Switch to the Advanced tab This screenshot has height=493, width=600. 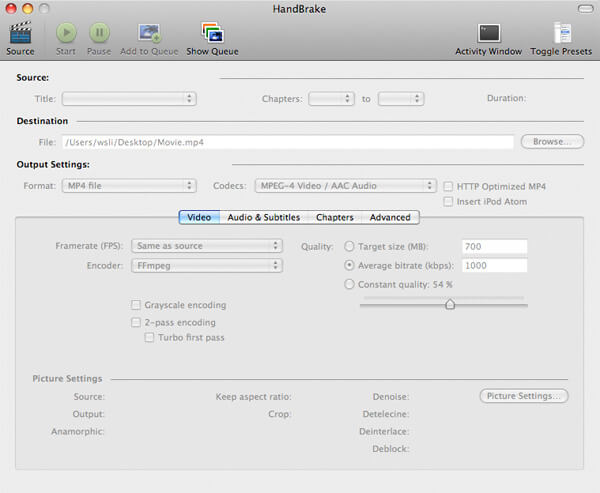(390, 217)
